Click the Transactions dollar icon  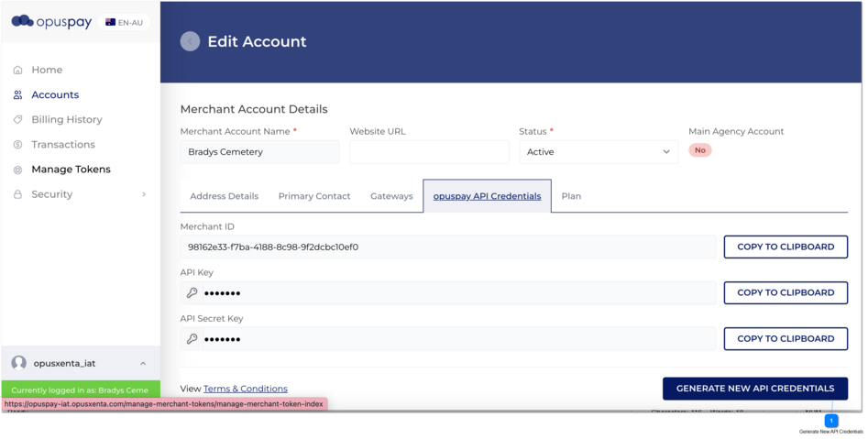tap(17, 145)
